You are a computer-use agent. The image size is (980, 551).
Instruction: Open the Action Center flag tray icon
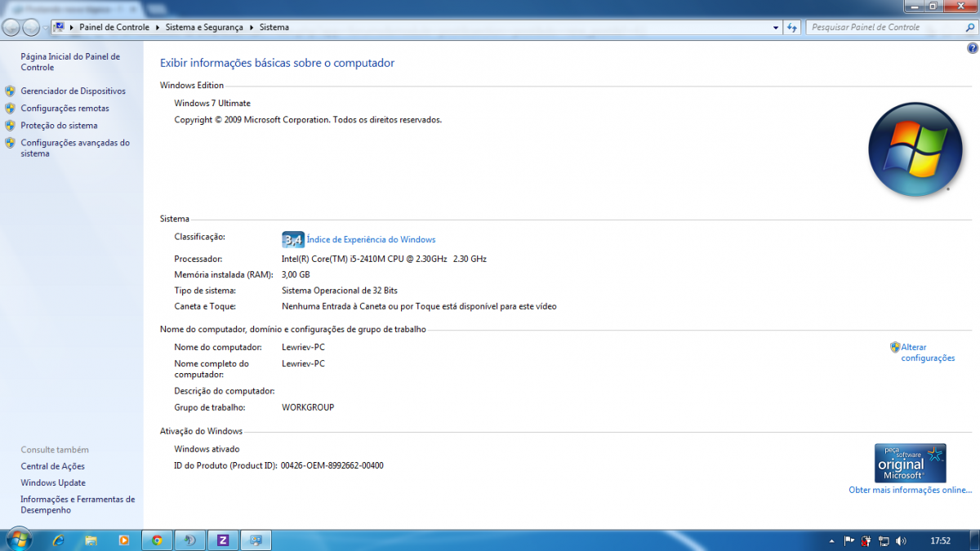pyautogui.click(x=849, y=540)
